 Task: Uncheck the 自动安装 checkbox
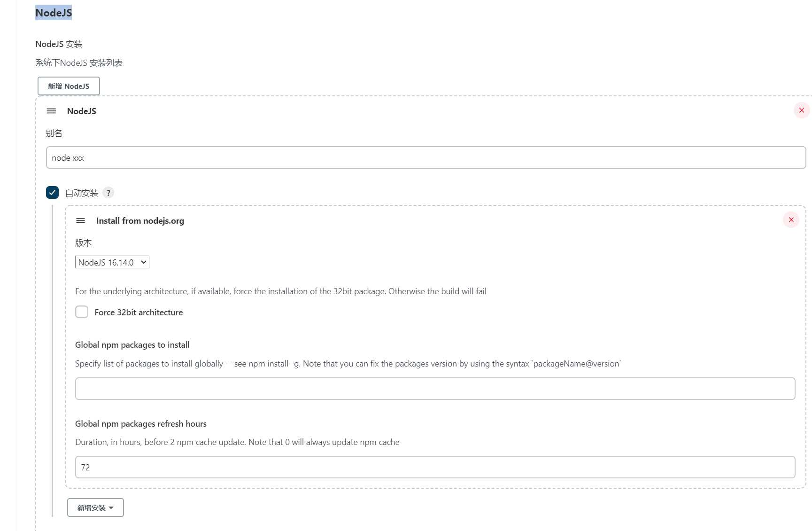point(52,192)
